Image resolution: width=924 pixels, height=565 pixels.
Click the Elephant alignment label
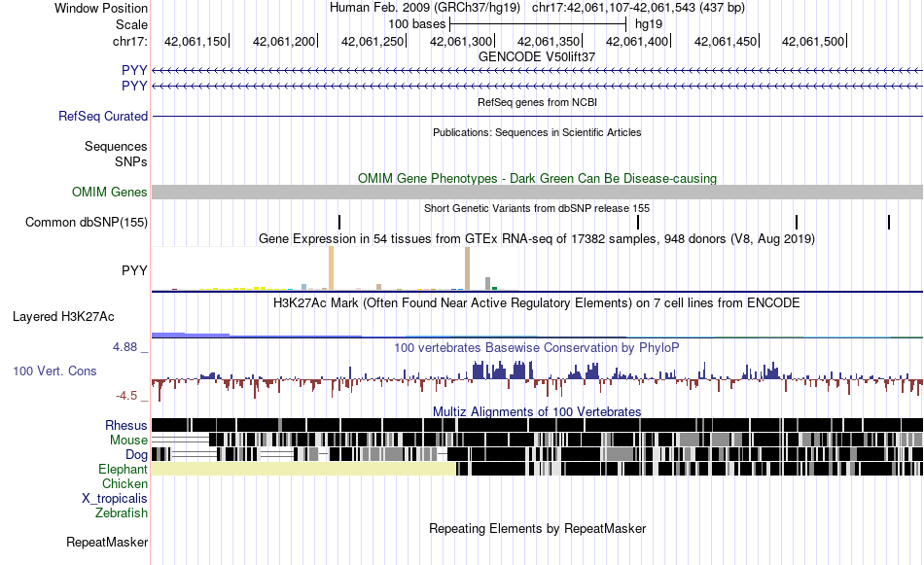click(x=123, y=469)
